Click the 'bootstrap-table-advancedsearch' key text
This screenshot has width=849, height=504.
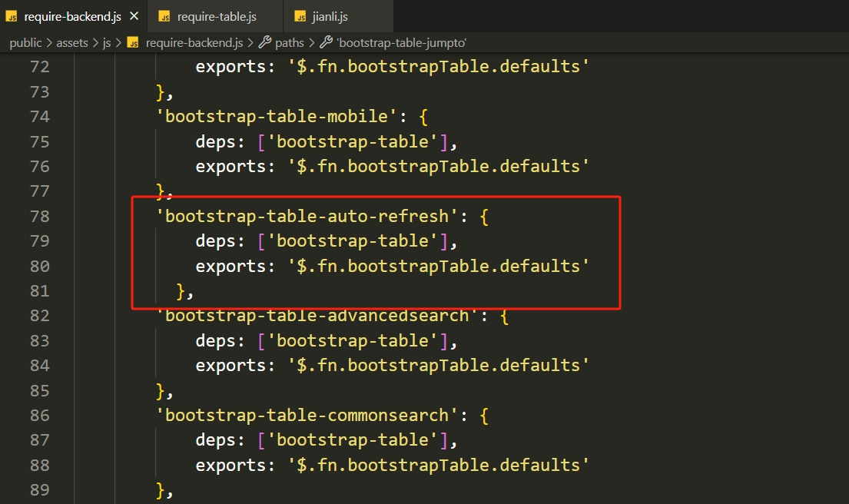tap(317, 316)
